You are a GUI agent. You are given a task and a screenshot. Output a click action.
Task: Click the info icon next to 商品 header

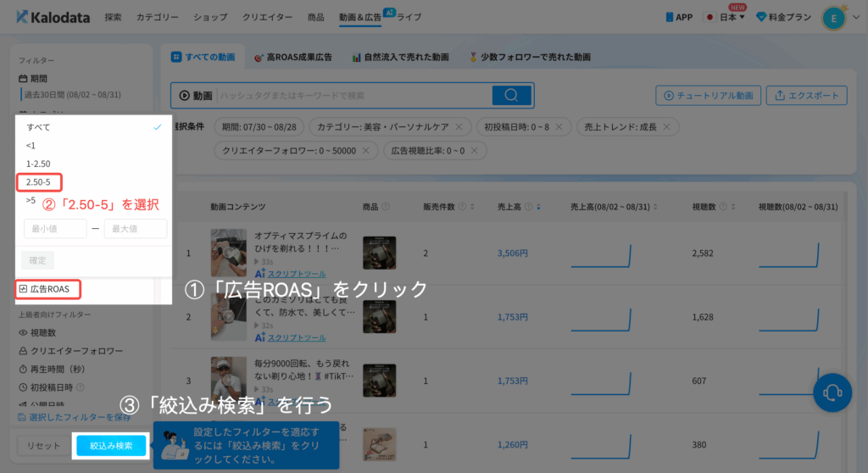[x=386, y=207]
